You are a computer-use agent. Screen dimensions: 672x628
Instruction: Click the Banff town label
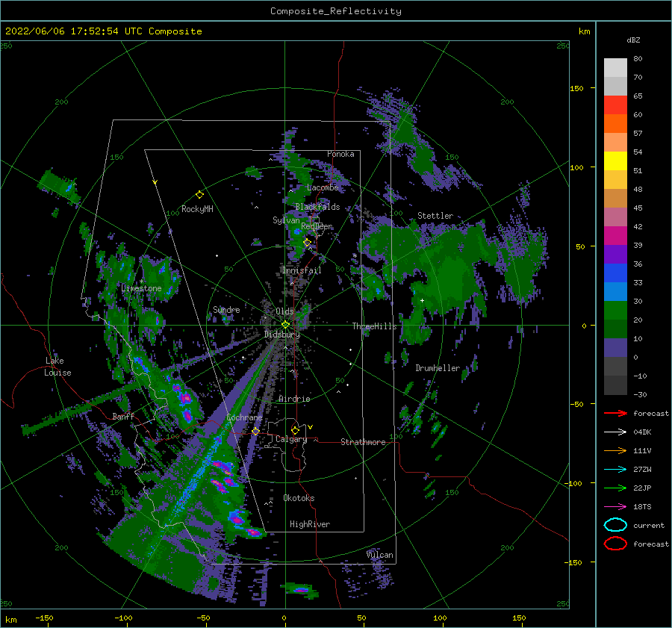click(123, 416)
